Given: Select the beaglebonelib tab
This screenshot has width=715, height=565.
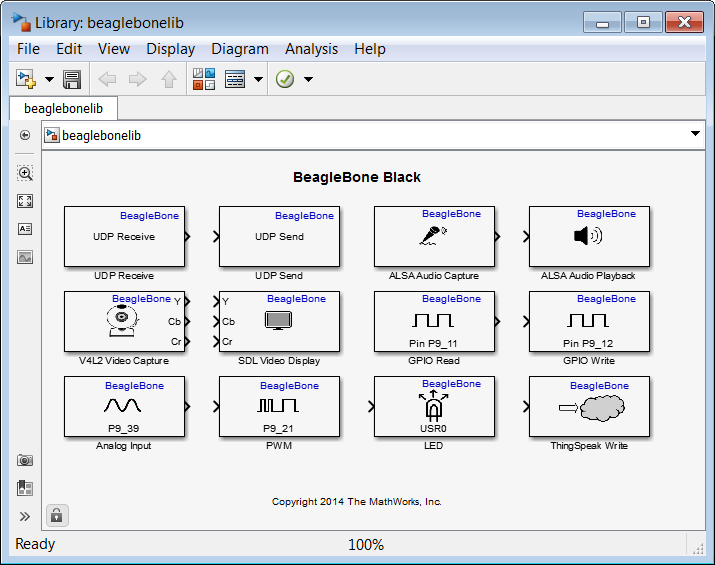Looking at the screenshot, I should click(x=63, y=108).
